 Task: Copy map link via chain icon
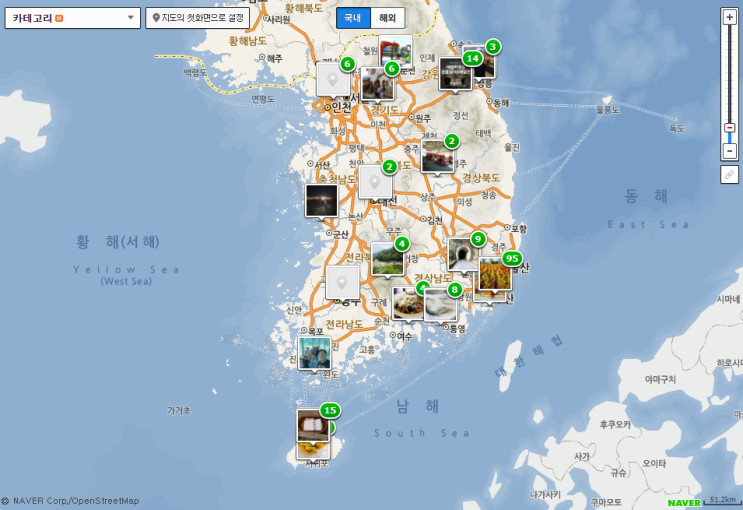[729, 174]
